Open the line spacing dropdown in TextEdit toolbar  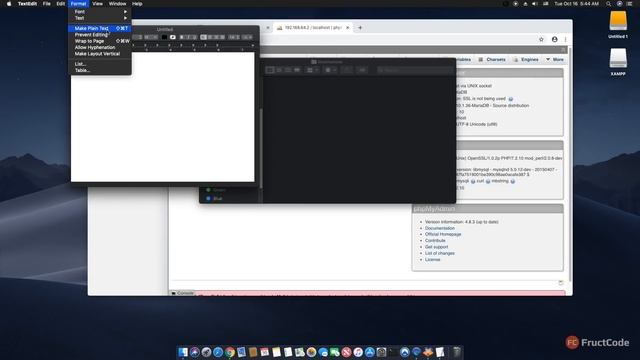point(234,37)
